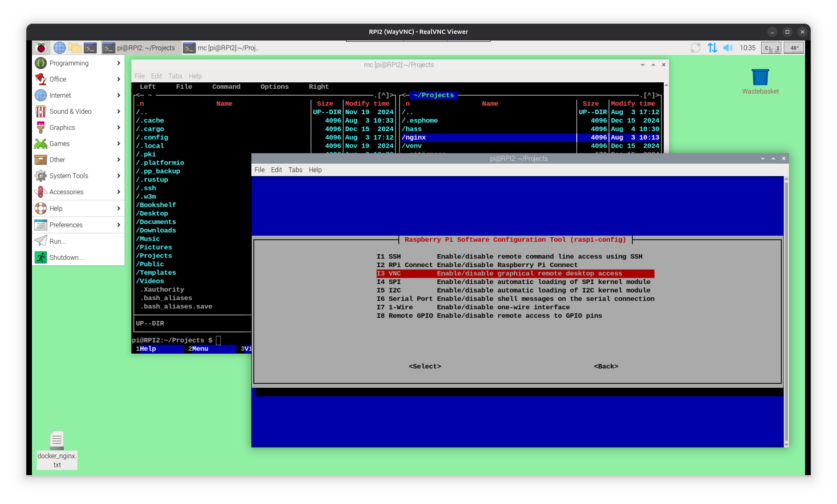The height and width of the screenshot is (504, 837).
Task: Select the I4 SPI option
Action: [x=515, y=282]
